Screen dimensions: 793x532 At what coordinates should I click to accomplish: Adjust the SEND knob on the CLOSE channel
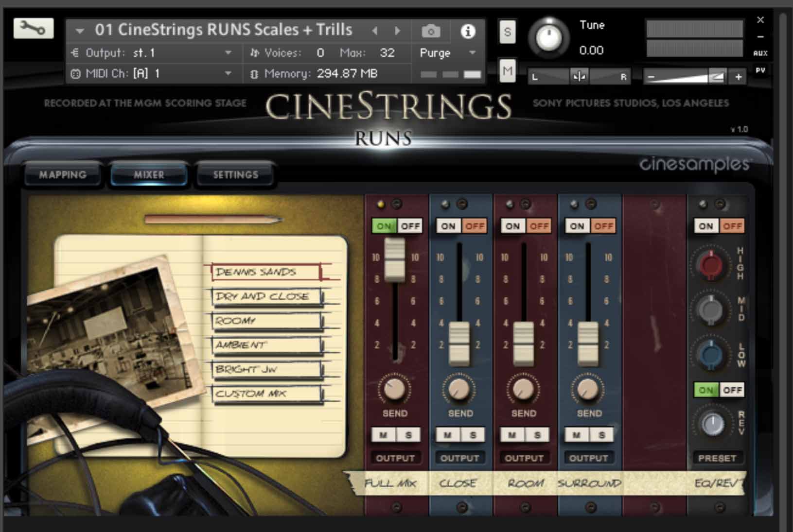(x=459, y=391)
